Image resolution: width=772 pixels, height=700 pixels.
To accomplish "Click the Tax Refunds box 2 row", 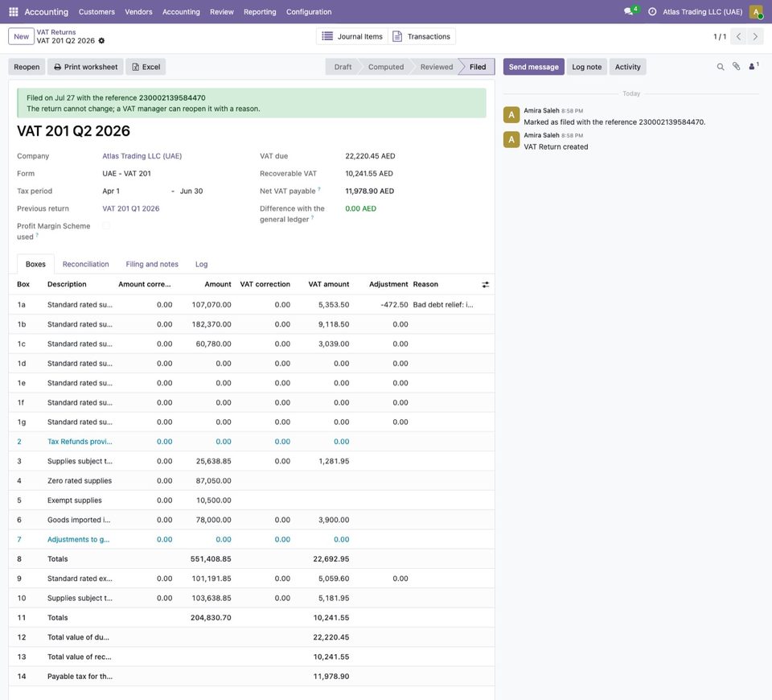I will 252,442.
